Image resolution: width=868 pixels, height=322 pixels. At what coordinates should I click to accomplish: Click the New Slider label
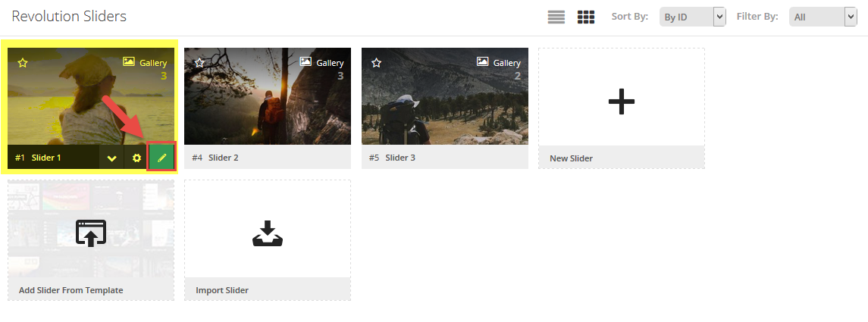coord(572,158)
